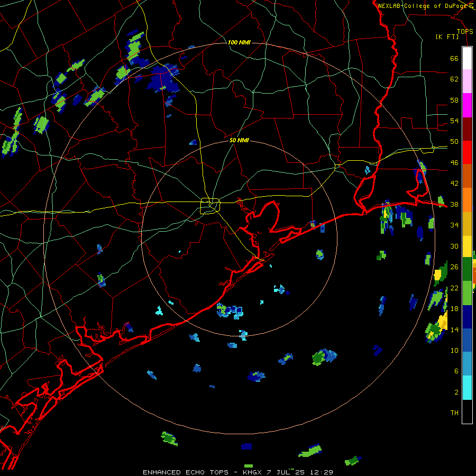Click the light pink legend swatch
Screen dimensions: 476x476
pos(467,81)
